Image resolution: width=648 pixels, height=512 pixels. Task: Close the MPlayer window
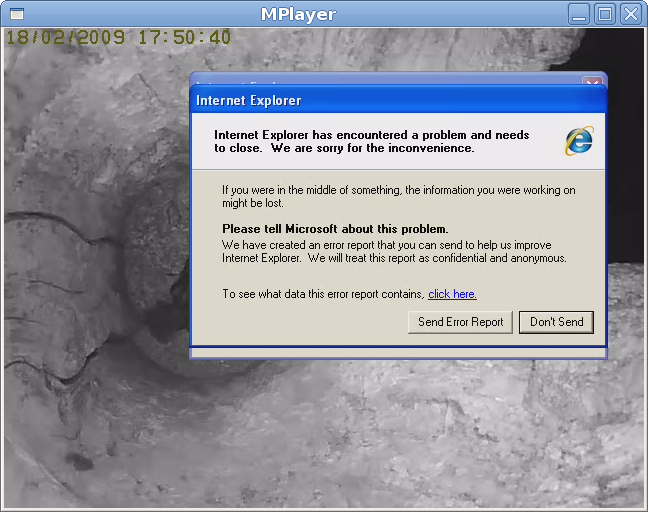[630, 13]
